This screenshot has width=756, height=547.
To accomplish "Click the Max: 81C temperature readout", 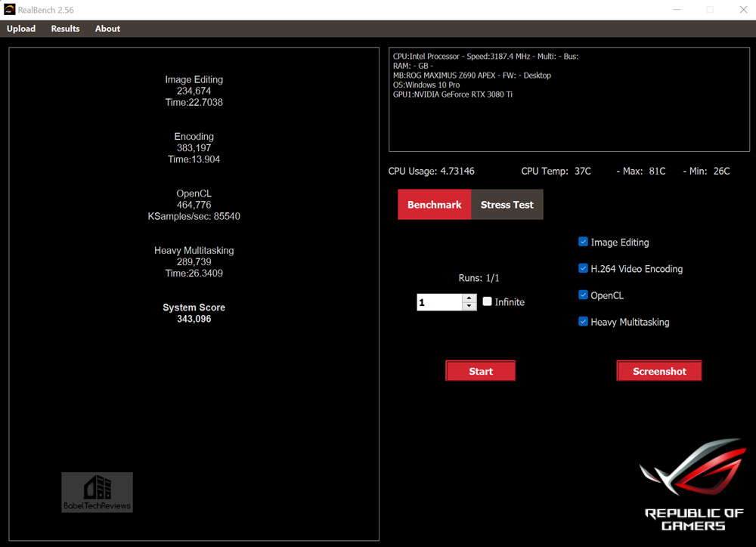I will [641, 171].
